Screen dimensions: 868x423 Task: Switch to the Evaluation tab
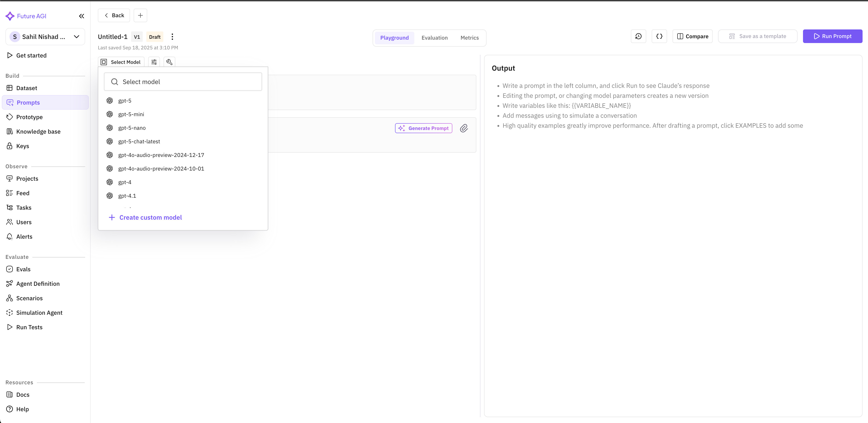[434, 38]
